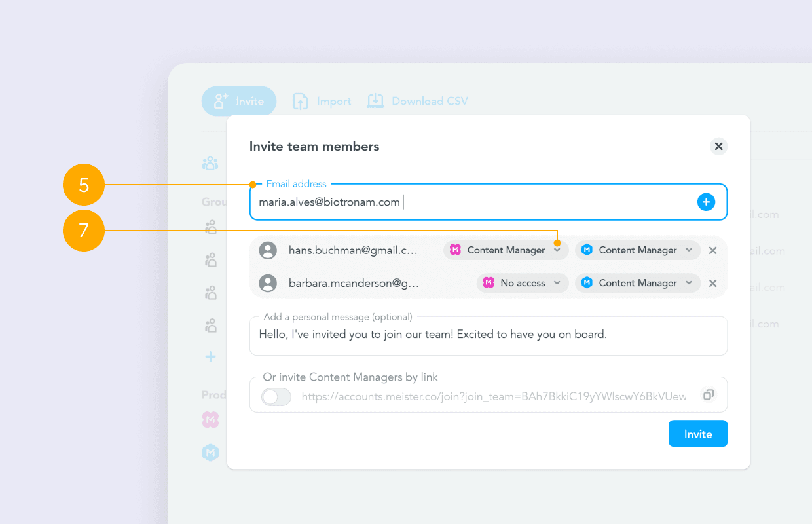Remove hans.buchman from the invite list
812x524 pixels.
click(x=713, y=250)
